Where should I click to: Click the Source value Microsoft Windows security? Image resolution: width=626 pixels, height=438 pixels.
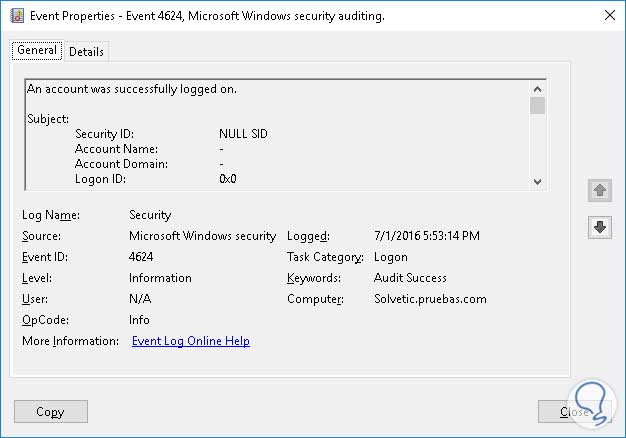point(203,236)
